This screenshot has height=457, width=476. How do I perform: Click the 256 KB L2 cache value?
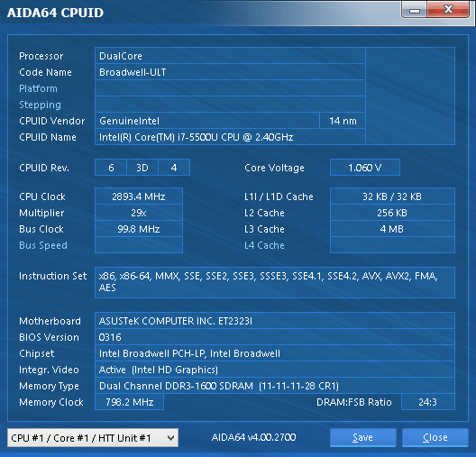click(x=392, y=213)
